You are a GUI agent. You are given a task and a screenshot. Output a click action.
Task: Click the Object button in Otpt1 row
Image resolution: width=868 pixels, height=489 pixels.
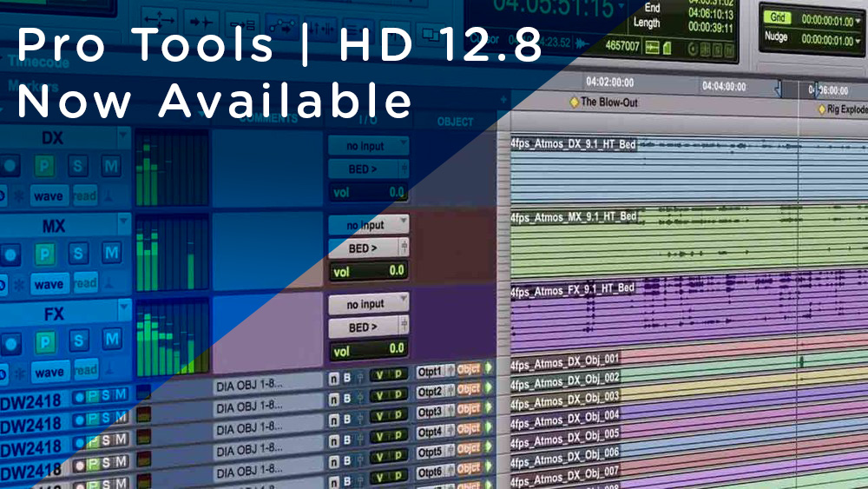point(469,370)
